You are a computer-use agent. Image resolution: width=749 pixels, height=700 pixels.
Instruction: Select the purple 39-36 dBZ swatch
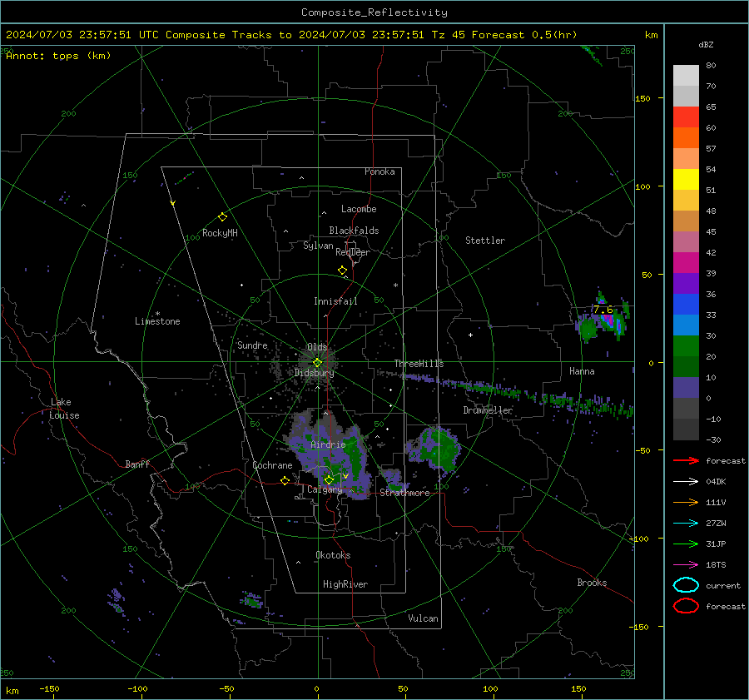(686, 284)
